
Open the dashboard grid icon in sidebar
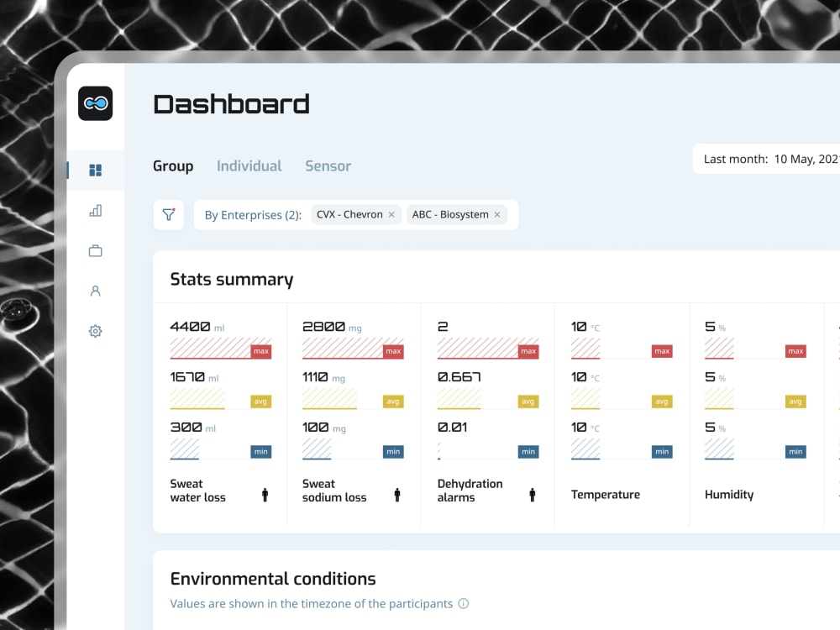tap(96, 171)
